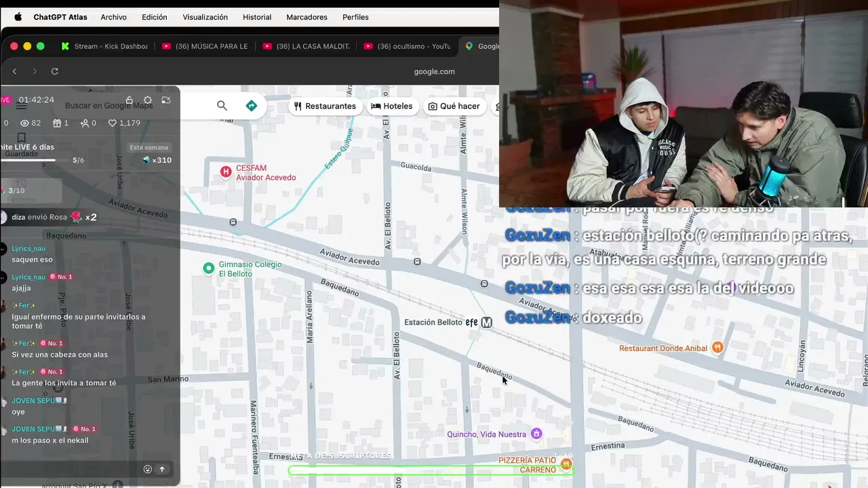Open the Google Maps hamburger menu
Viewport: 868px width, 488px height.
tap(22, 106)
